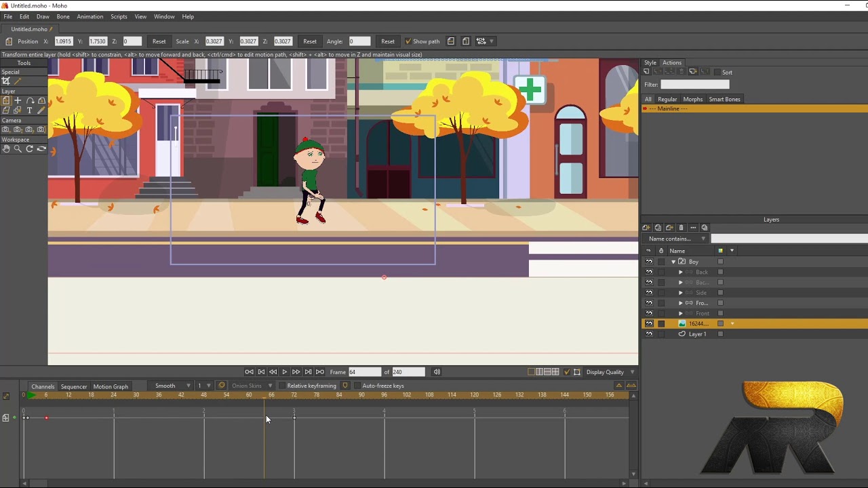Hide the Layer 1 layer via eye icon
This screenshot has width=868, height=488.
(x=649, y=334)
